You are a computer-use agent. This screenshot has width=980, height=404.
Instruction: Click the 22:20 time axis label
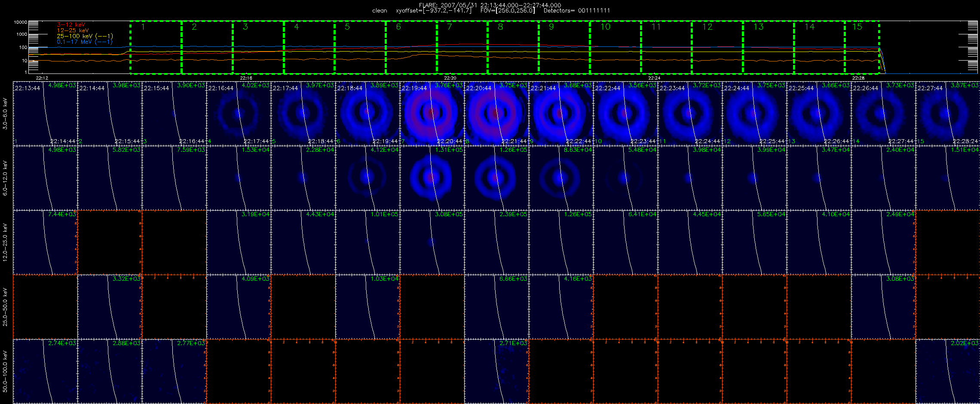point(450,78)
